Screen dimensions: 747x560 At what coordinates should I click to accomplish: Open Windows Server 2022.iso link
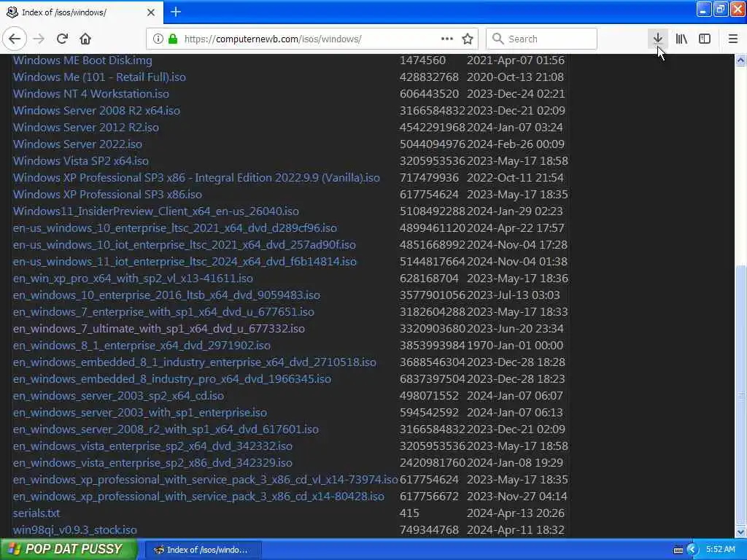tap(77, 144)
